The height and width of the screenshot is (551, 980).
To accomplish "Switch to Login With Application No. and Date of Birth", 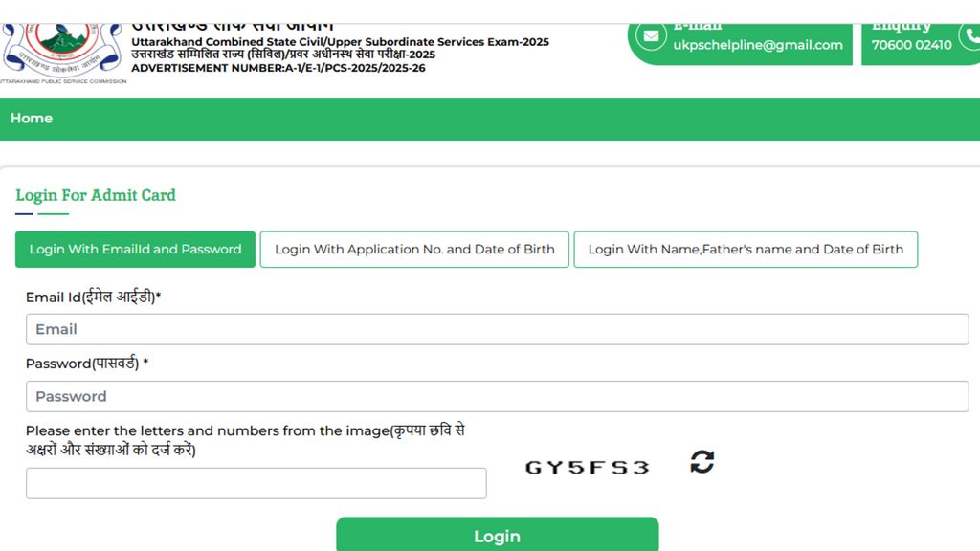I will (414, 250).
